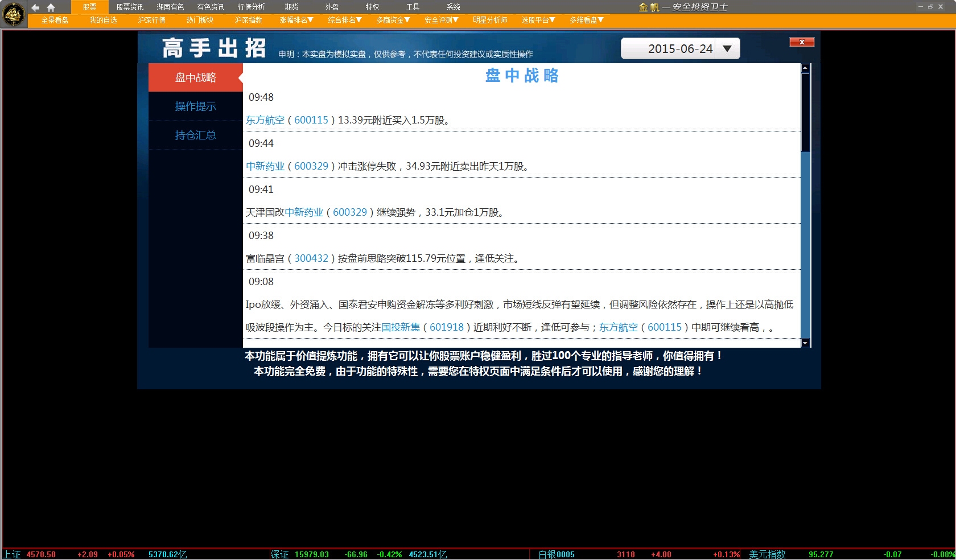Close the 高手出招 panel with red X
This screenshot has width=956, height=560.
[x=802, y=42]
